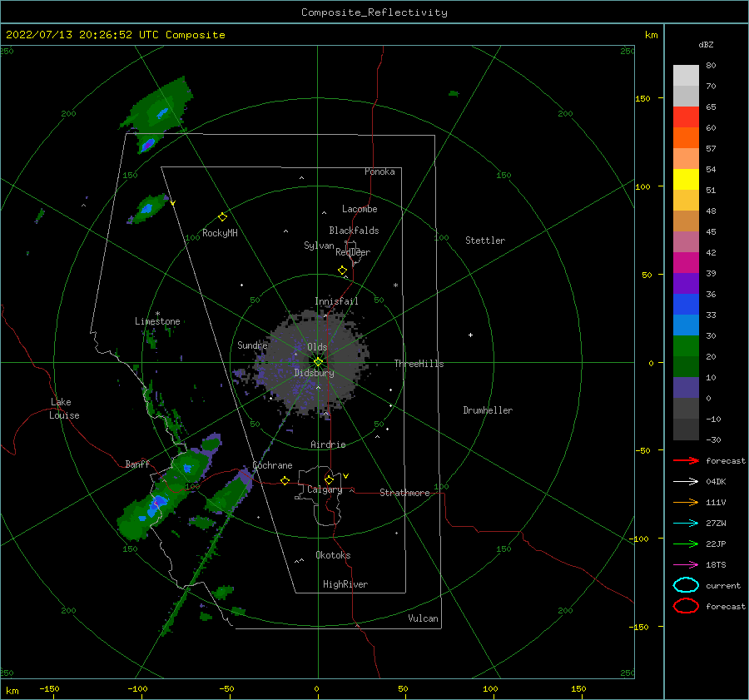Image resolution: width=749 pixels, height=700 pixels.
Task: Click the yellow diamond marker above Calgary label
Action: coord(329,479)
